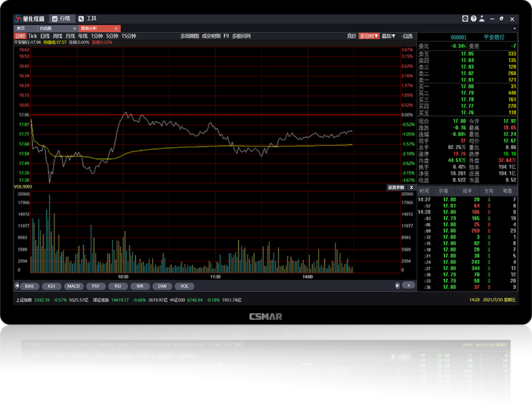Open the user account icon

482,19
